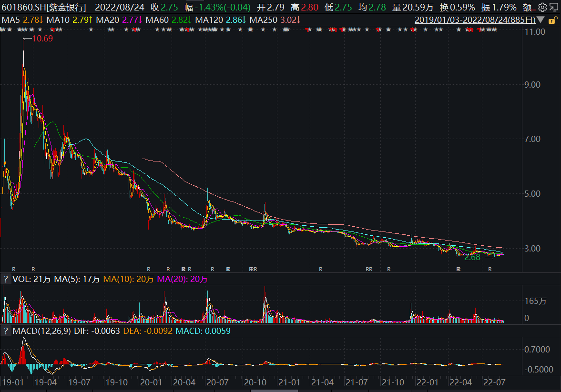Open chart settings gear icon

(x=542, y=8)
